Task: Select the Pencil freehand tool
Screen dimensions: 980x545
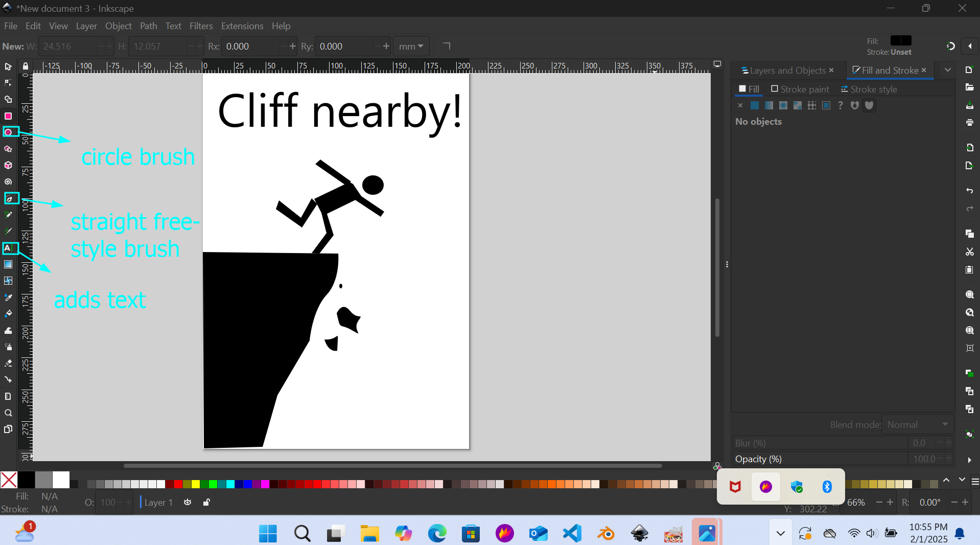Action: tap(8, 215)
